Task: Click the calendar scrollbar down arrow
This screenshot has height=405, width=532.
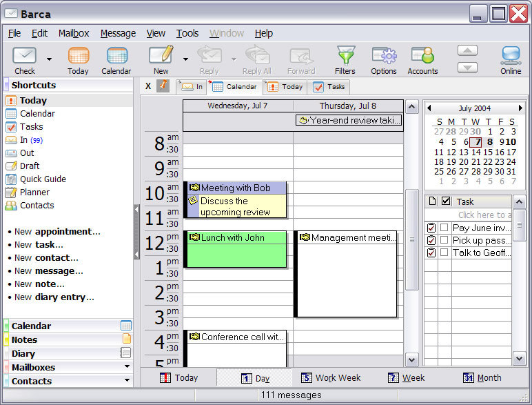Action: [x=411, y=360]
